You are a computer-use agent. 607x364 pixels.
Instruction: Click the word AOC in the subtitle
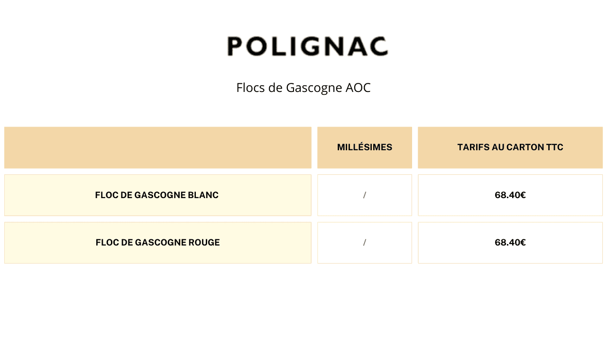(358, 88)
